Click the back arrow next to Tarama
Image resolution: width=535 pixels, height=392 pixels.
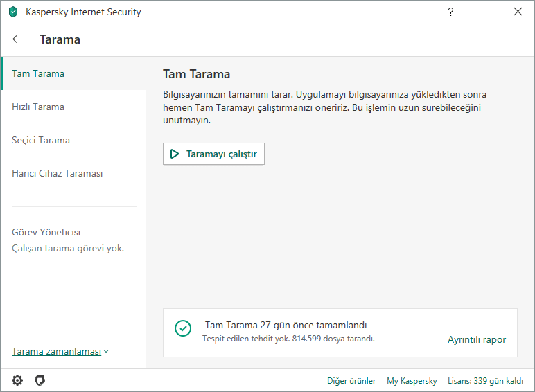pos(18,39)
